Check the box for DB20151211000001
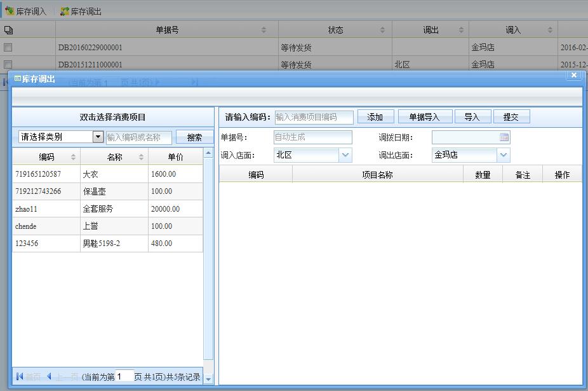588x391 pixels. coord(8,64)
